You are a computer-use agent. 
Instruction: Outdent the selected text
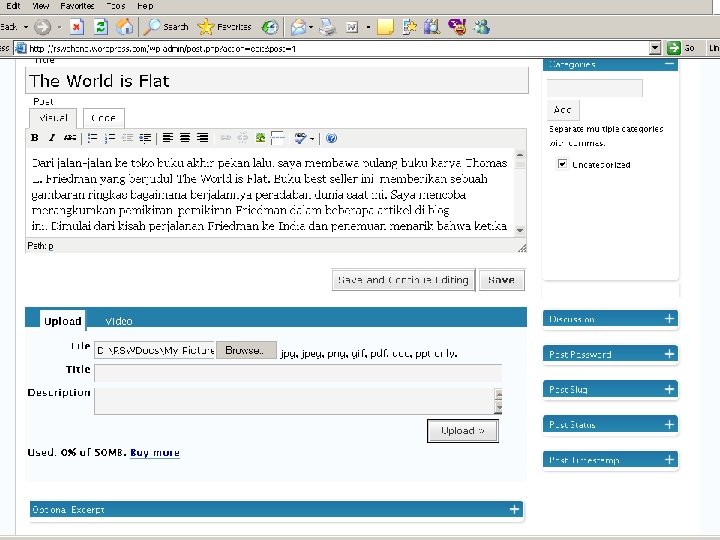coord(127,138)
